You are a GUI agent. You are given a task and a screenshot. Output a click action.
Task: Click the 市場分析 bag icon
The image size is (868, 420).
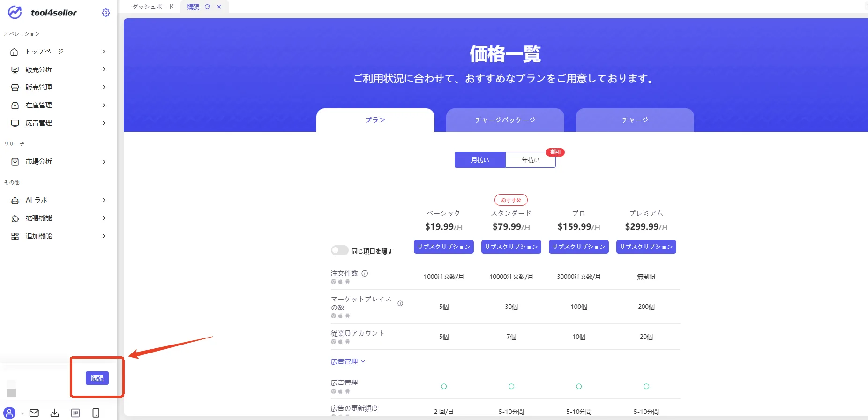tap(15, 161)
